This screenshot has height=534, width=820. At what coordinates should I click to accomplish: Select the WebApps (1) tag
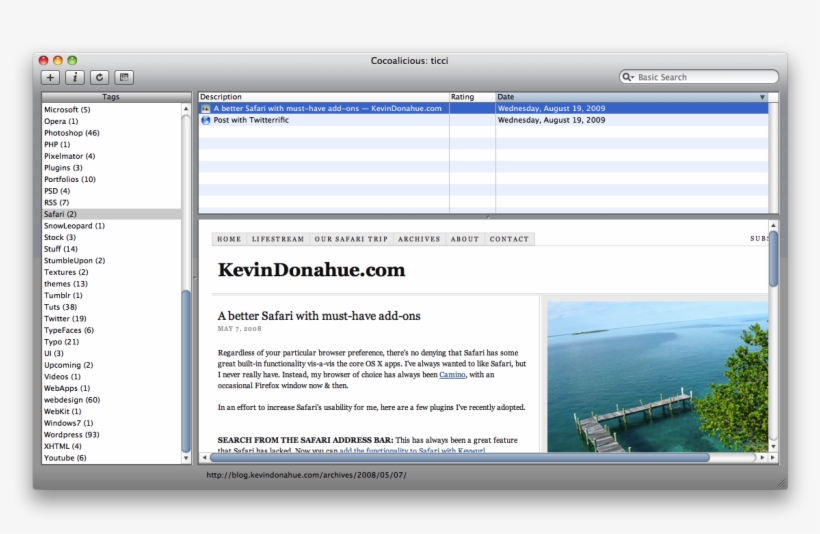111,388
